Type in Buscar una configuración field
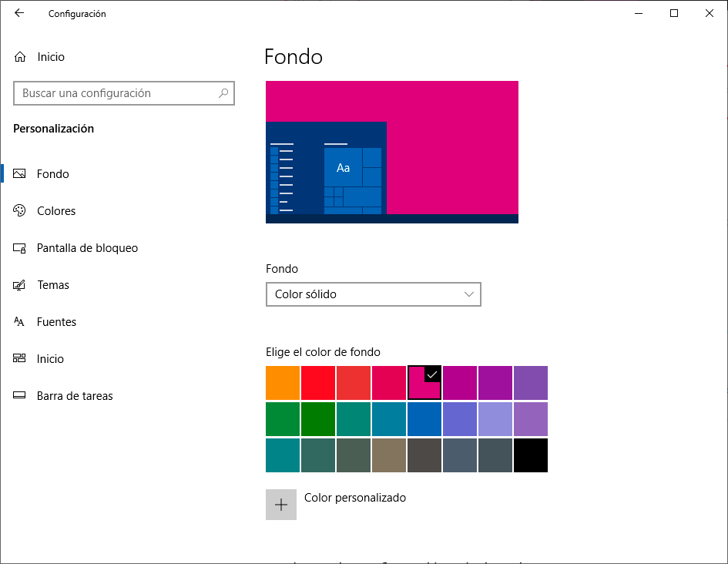This screenshot has width=728, height=564. coord(116,93)
